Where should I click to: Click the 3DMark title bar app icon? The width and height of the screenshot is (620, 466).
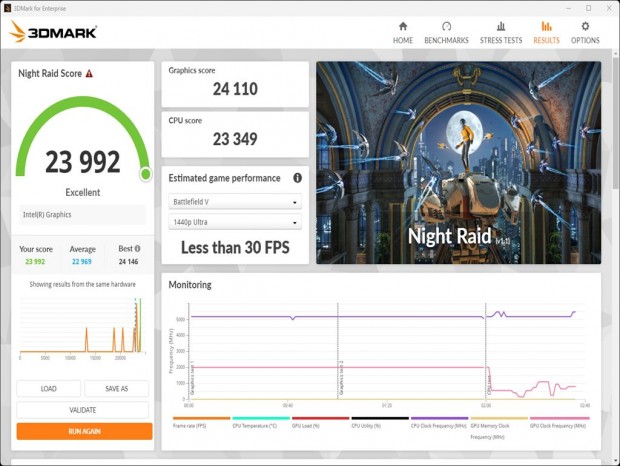(7, 8)
